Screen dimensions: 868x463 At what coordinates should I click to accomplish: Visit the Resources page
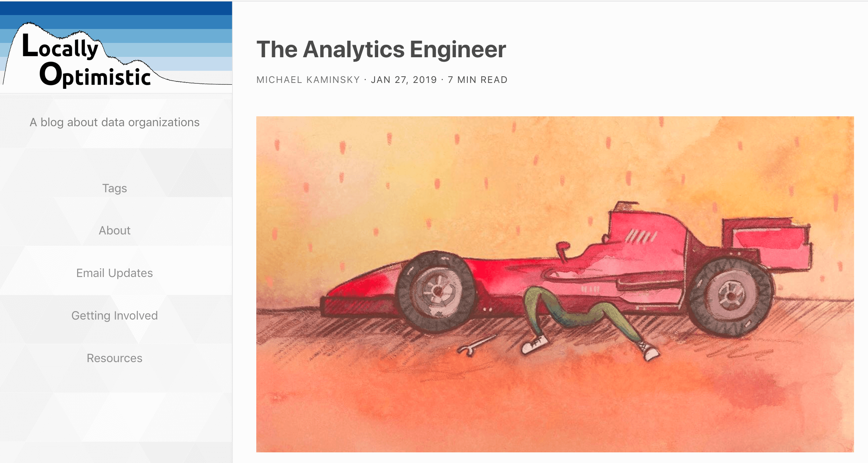pyautogui.click(x=115, y=358)
